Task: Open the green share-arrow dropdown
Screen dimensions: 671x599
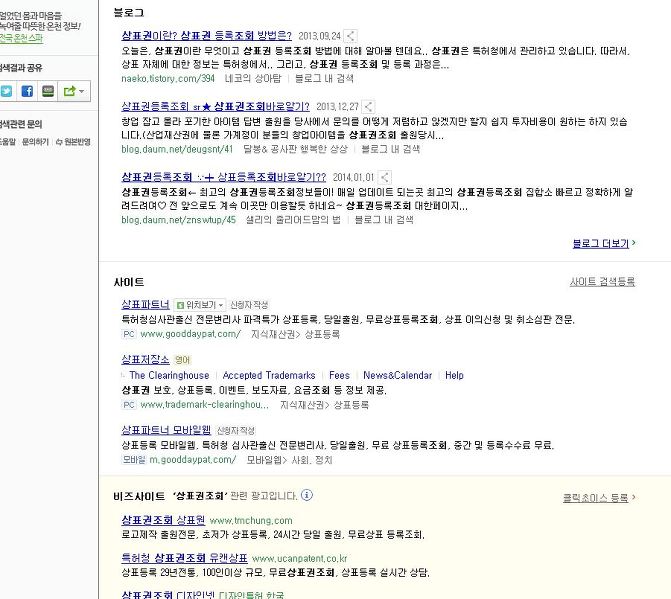Action: pyautogui.click(x=74, y=91)
